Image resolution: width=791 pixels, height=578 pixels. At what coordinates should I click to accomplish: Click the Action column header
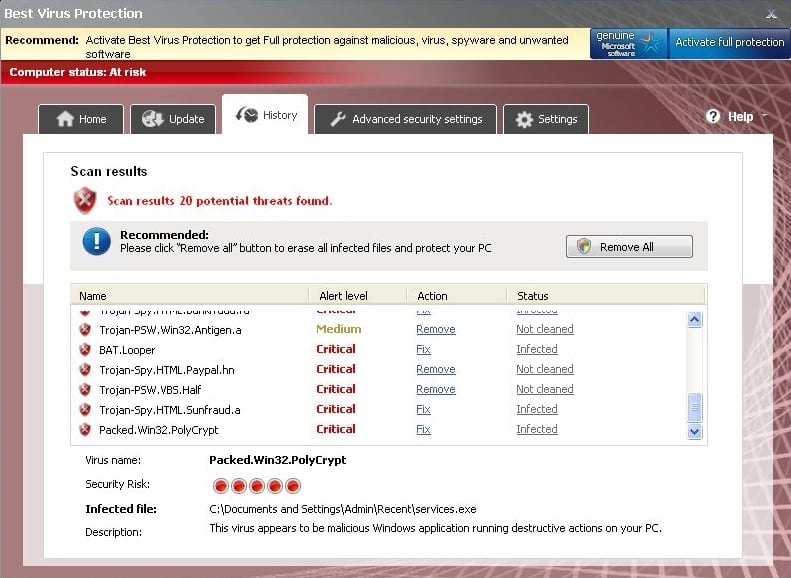tap(457, 296)
